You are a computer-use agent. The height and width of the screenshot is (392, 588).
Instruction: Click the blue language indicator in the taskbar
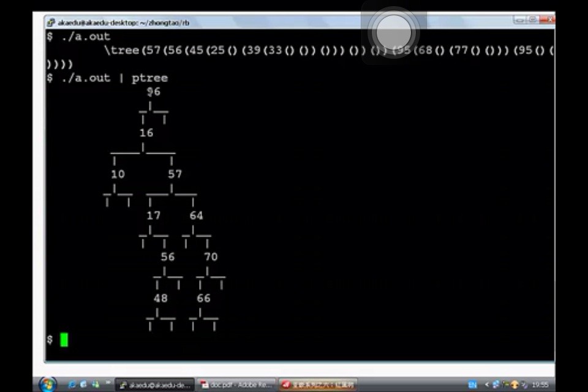point(472,385)
